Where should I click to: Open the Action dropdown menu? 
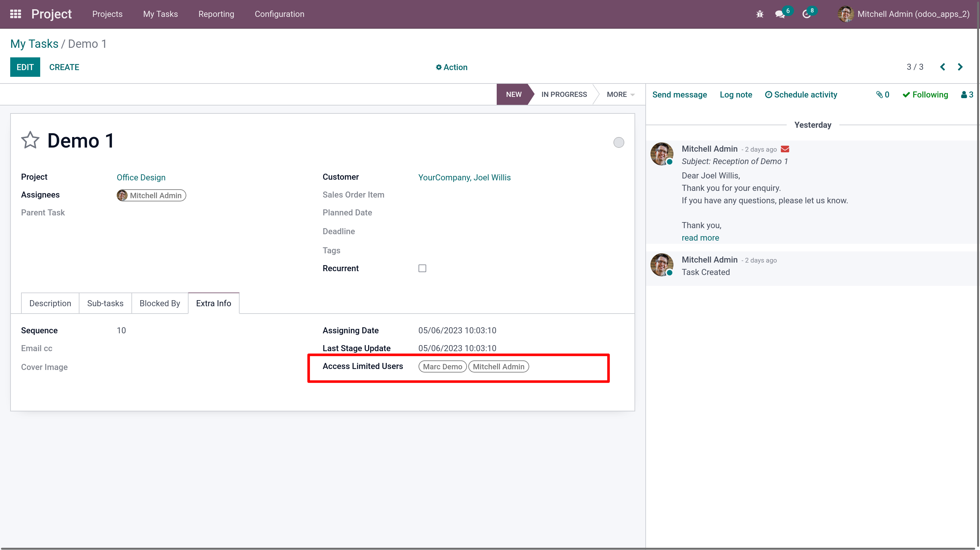pos(451,67)
